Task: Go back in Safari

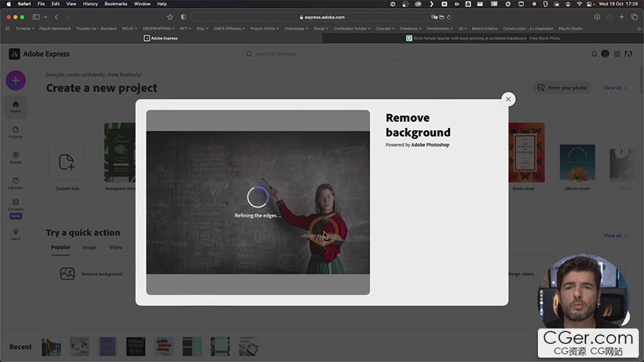Action: click(x=56, y=17)
